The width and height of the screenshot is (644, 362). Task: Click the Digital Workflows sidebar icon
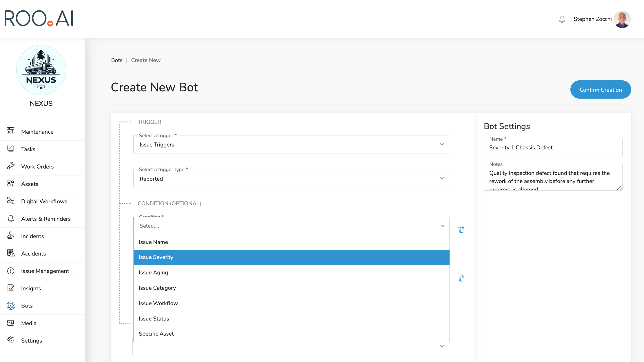coord(10,201)
